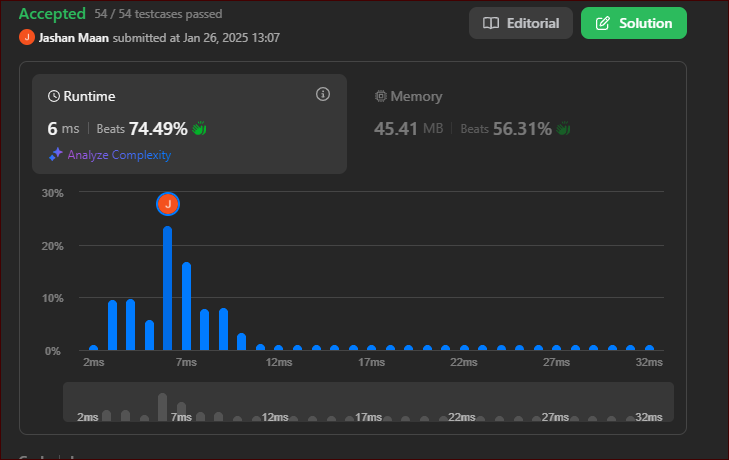
Task: Click the Analyze Complexity sparkle icon
Action: coord(56,154)
